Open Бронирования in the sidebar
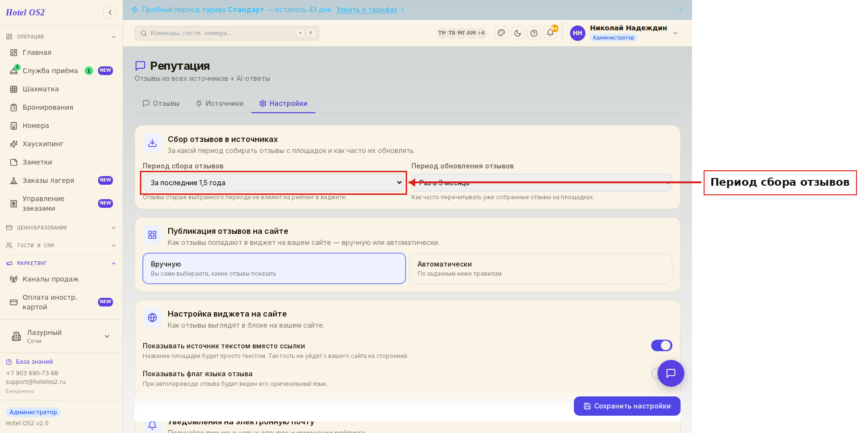 tap(61, 107)
